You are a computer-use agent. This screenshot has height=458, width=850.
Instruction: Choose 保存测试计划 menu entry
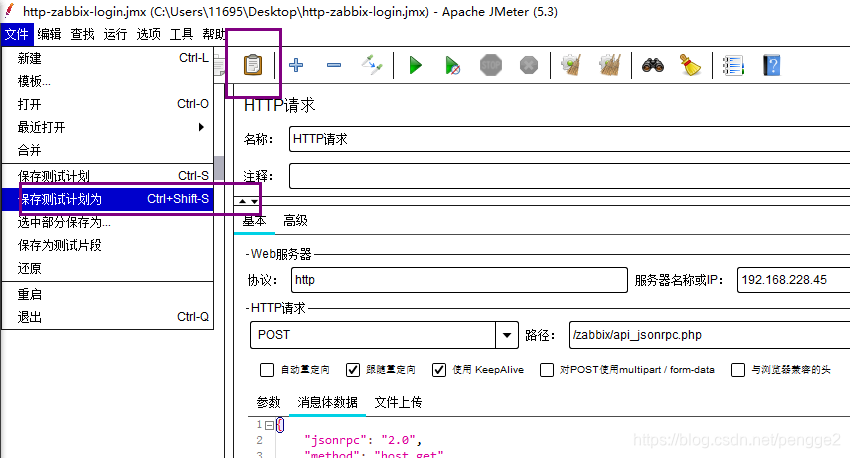point(107,176)
